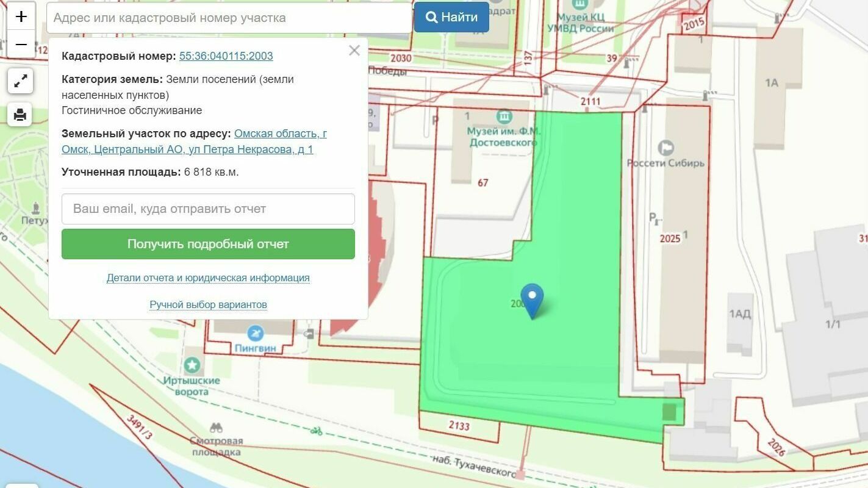Image resolution: width=868 pixels, height=488 pixels.
Task: Click the address or cadastral number search field
Action: 229,18
